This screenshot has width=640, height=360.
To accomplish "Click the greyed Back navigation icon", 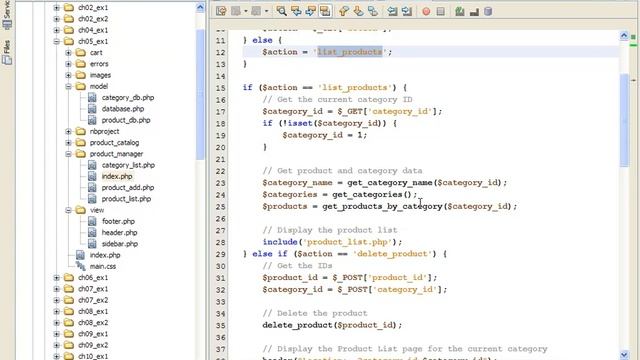I will coord(236,11).
